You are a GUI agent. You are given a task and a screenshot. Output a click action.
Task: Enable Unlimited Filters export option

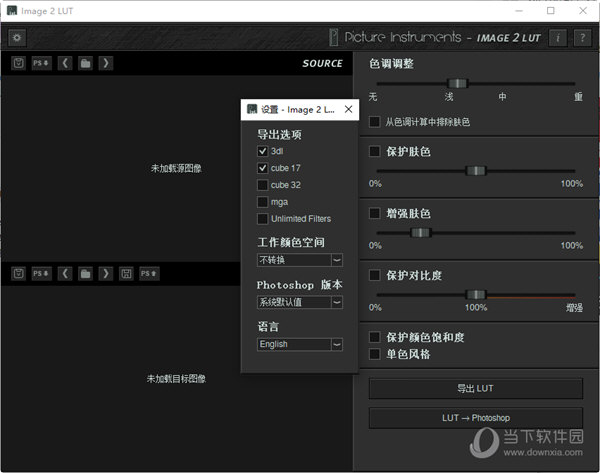[x=262, y=219]
